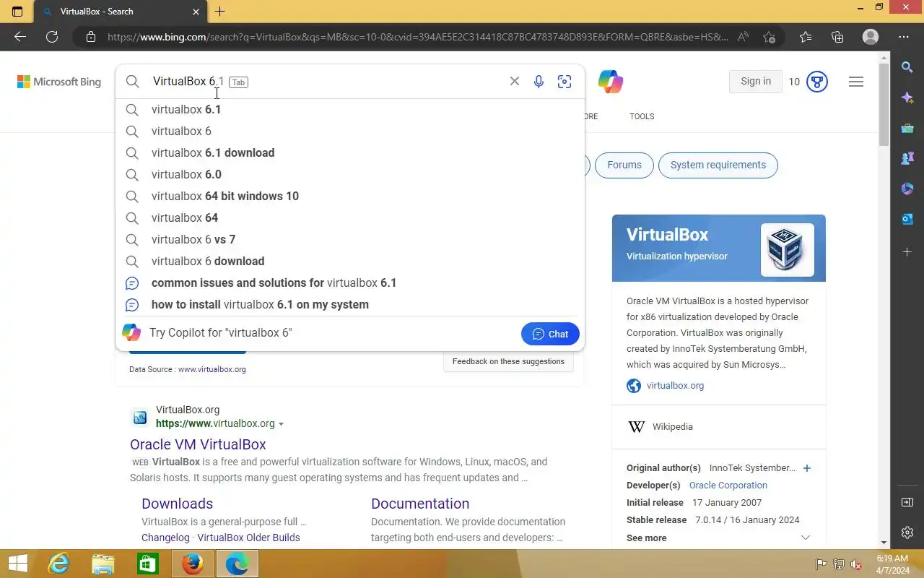
Task: Open Edge sidebar search icon
Action: click(x=907, y=67)
